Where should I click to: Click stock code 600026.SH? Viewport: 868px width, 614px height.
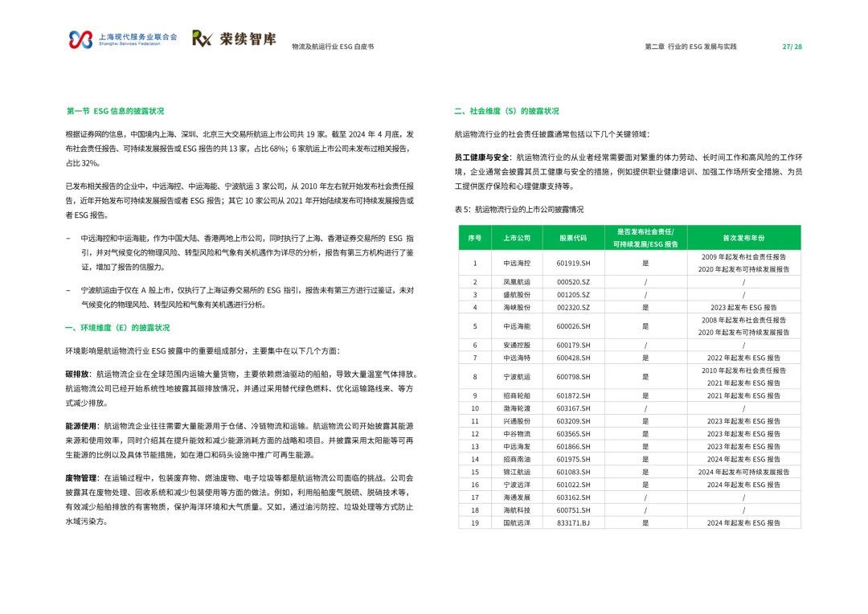(573, 326)
